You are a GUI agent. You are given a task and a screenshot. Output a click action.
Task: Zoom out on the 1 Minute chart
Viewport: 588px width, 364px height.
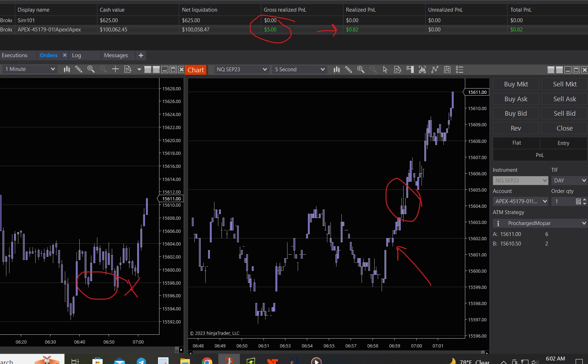(x=103, y=69)
